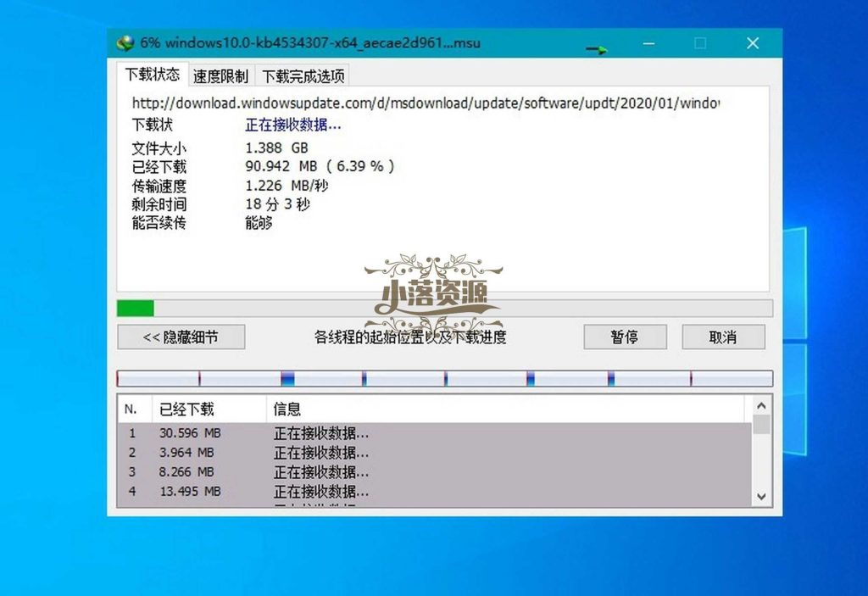Viewport: 868px width, 596px height.
Task: Cancel the download with 取消 button
Action: (x=724, y=337)
